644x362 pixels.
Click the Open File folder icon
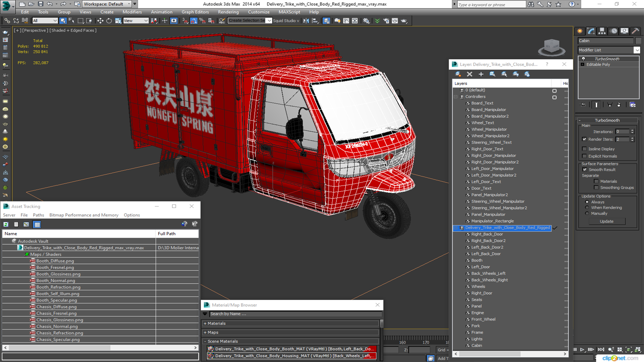coord(31,4)
